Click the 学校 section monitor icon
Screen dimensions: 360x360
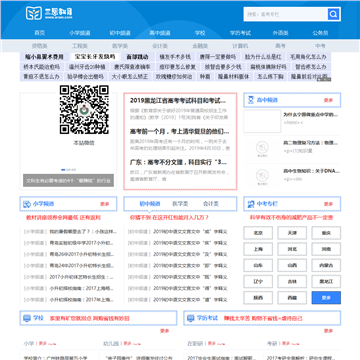click(x=27, y=318)
